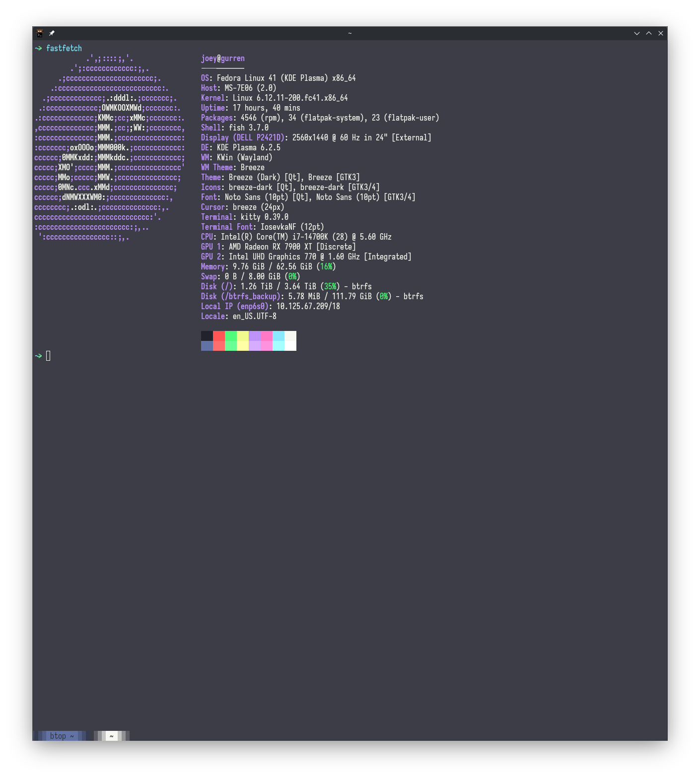Click the window title tilde
This screenshot has width=700, height=779.
(x=350, y=33)
